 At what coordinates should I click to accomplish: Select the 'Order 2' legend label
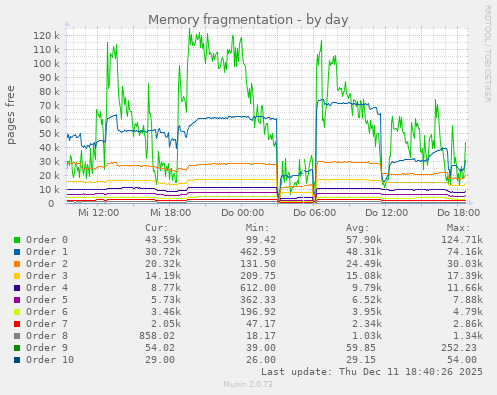[x=47, y=264]
